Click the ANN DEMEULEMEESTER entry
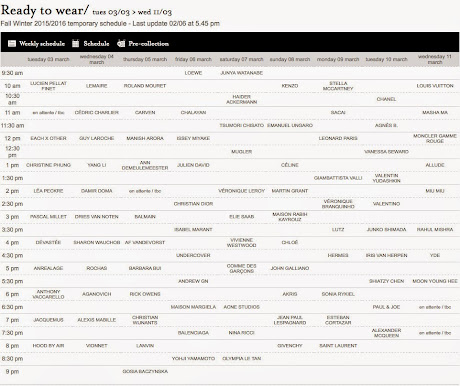This screenshot has width=460, height=386. click(145, 165)
